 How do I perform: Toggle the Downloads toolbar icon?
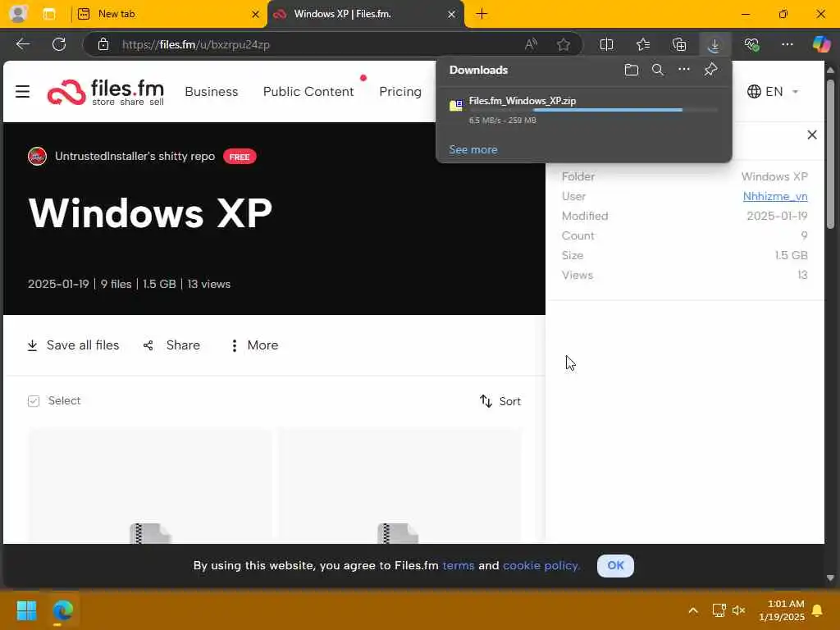coord(714,44)
